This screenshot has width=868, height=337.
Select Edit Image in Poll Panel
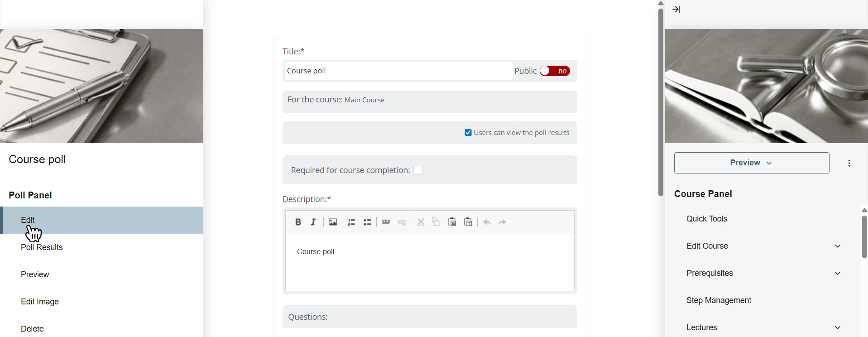pos(40,302)
